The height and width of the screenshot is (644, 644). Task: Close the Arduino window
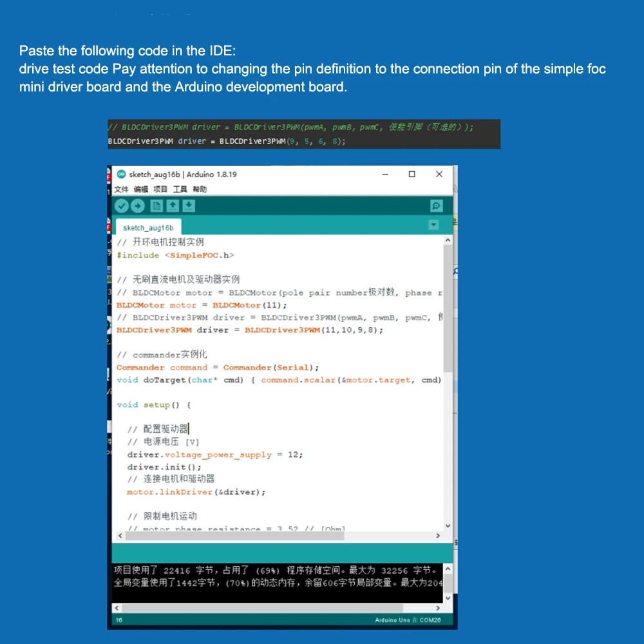tap(439, 174)
